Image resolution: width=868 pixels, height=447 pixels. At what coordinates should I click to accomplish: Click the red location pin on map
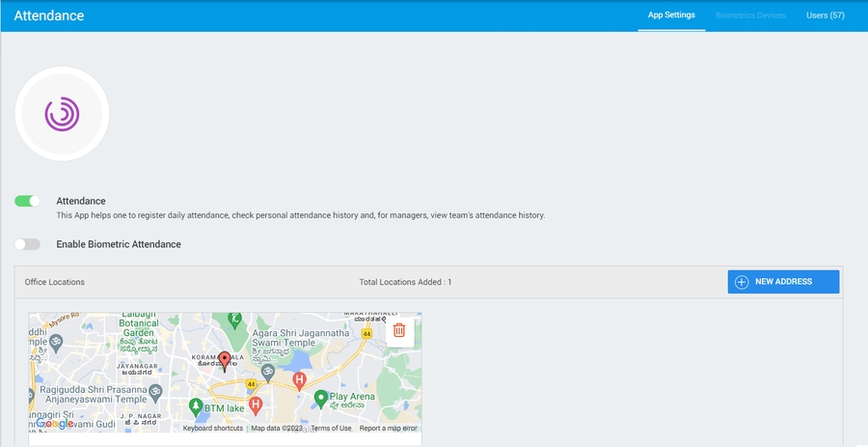[225, 361]
